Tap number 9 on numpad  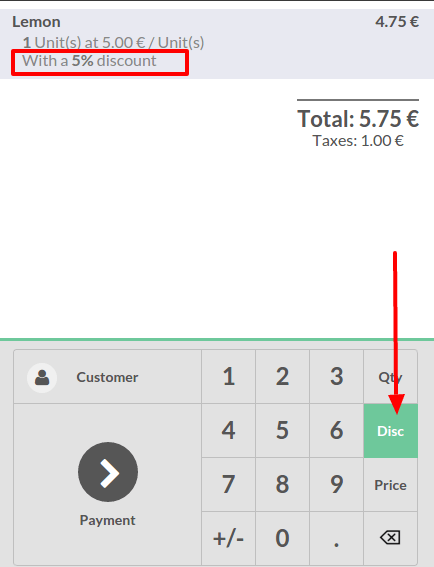(x=336, y=485)
